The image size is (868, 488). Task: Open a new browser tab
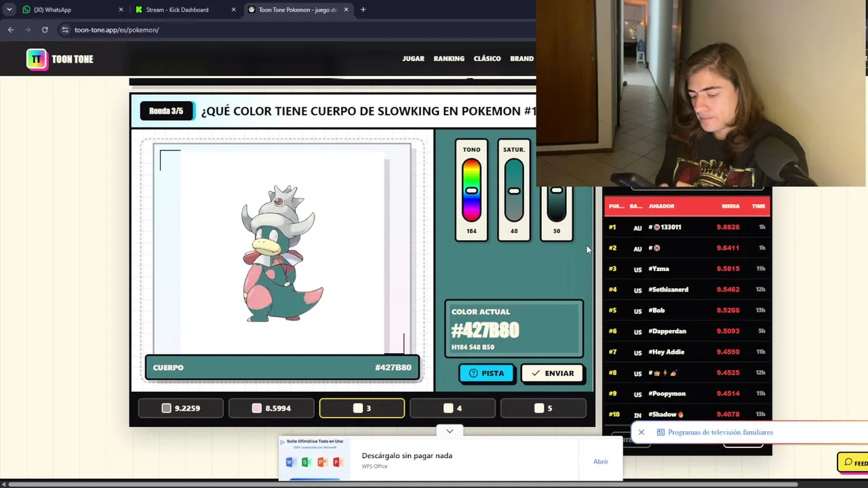click(363, 9)
